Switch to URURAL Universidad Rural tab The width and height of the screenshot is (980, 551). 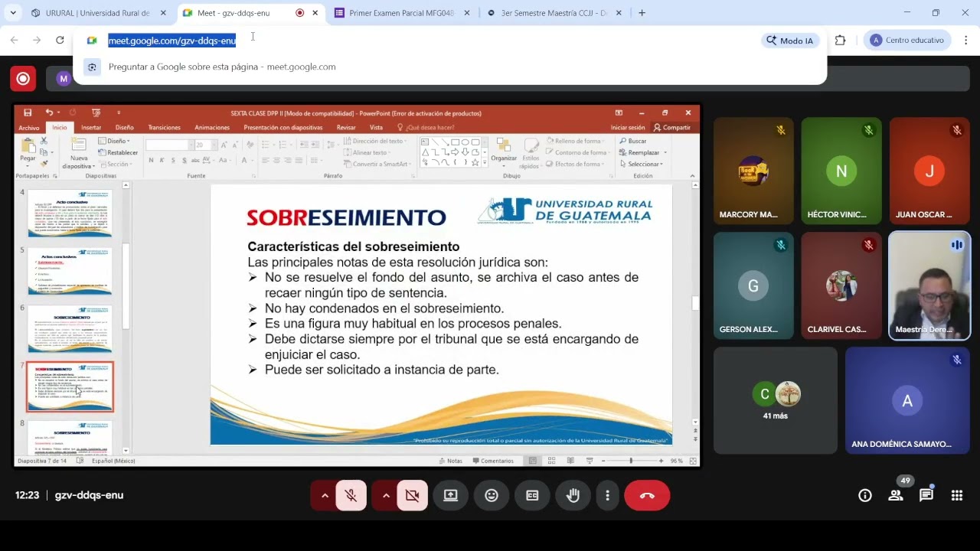(x=98, y=13)
